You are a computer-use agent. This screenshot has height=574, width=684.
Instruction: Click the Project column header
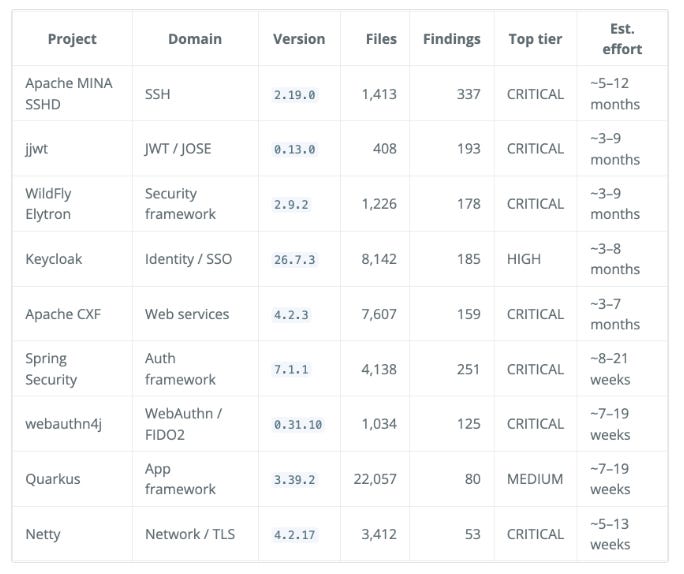pyautogui.click(x=72, y=39)
